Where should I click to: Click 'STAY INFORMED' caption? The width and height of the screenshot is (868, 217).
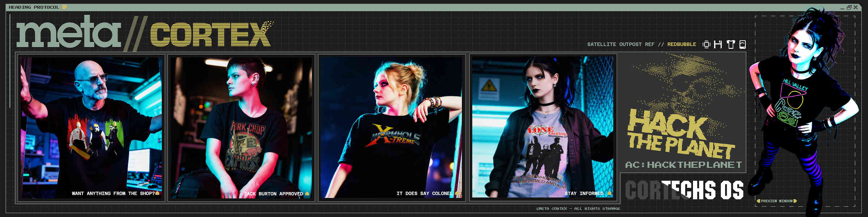pyautogui.click(x=584, y=193)
